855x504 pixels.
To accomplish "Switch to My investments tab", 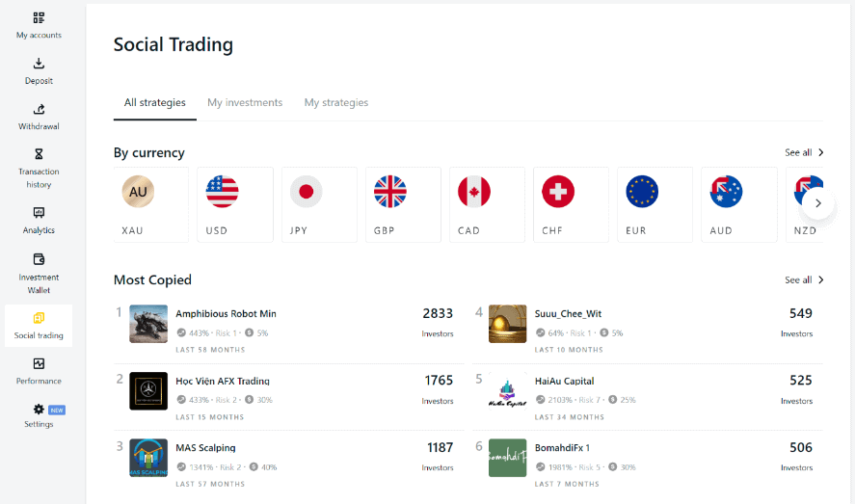I will [x=245, y=103].
